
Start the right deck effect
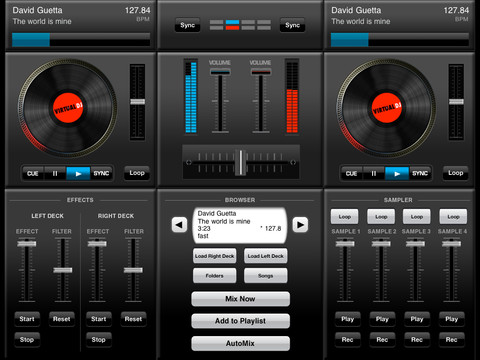point(99,319)
